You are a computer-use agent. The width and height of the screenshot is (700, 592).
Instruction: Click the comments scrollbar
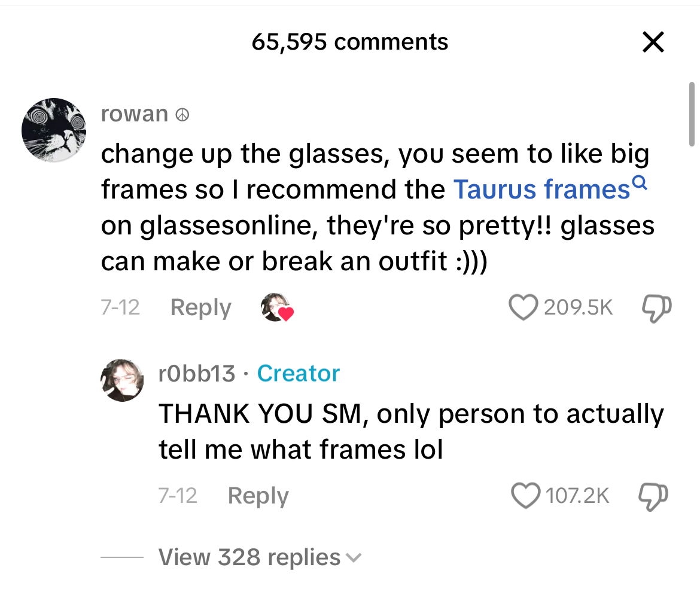point(692,114)
